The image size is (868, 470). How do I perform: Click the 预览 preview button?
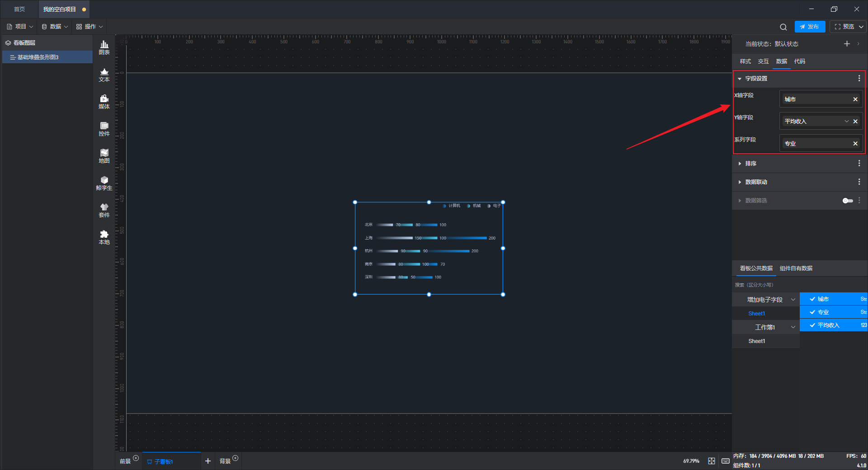click(x=844, y=27)
